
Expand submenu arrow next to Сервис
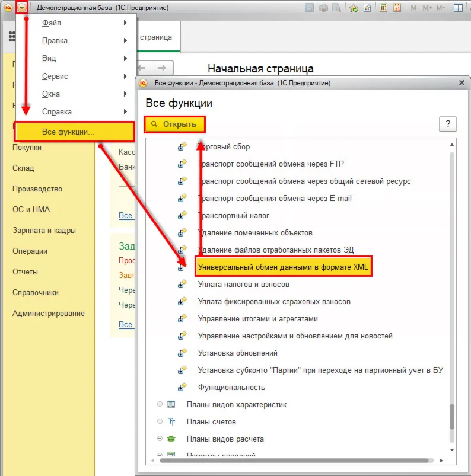[x=125, y=76]
